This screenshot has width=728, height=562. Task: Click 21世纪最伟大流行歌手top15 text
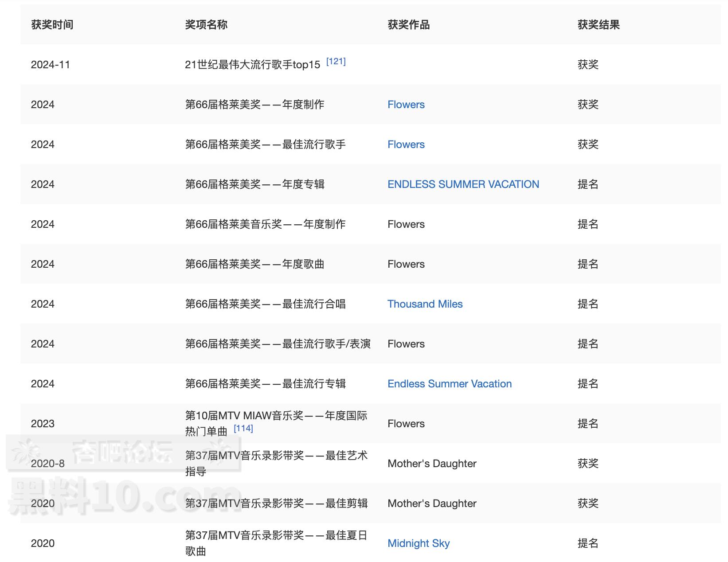click(252, 65)
